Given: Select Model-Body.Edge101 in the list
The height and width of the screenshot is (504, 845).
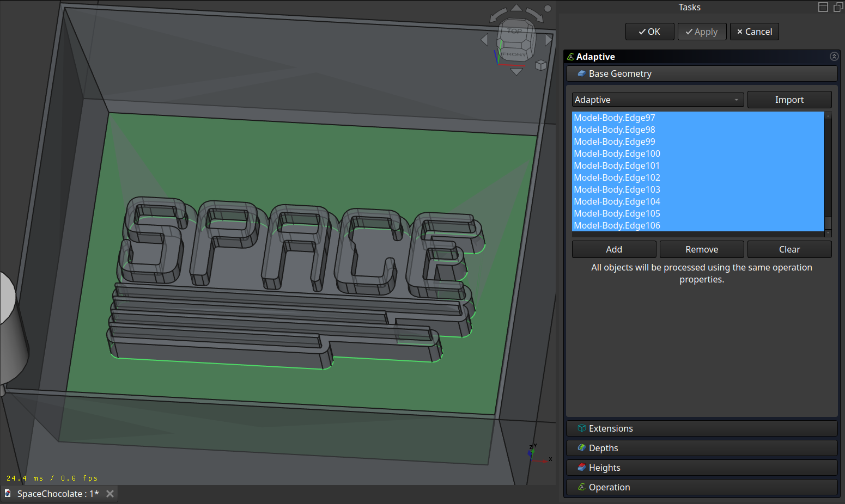Looking at the screenshot, I should 698,165.
